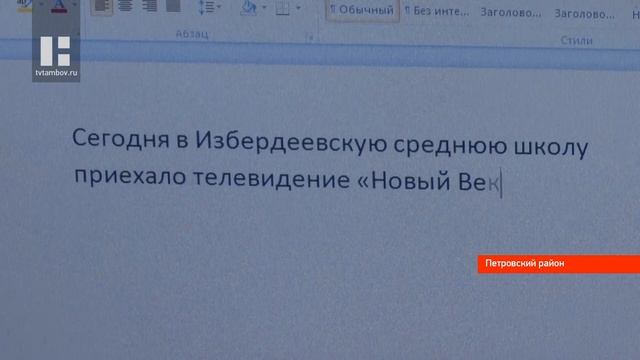Open the font color dropdown arrow
Screen dimensions: 640x360
[75, 5]
